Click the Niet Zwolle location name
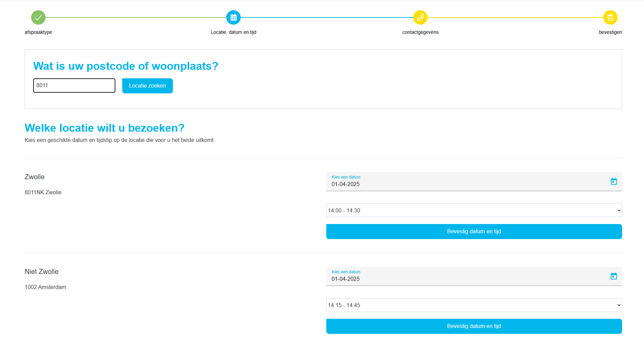 [41, 272]
